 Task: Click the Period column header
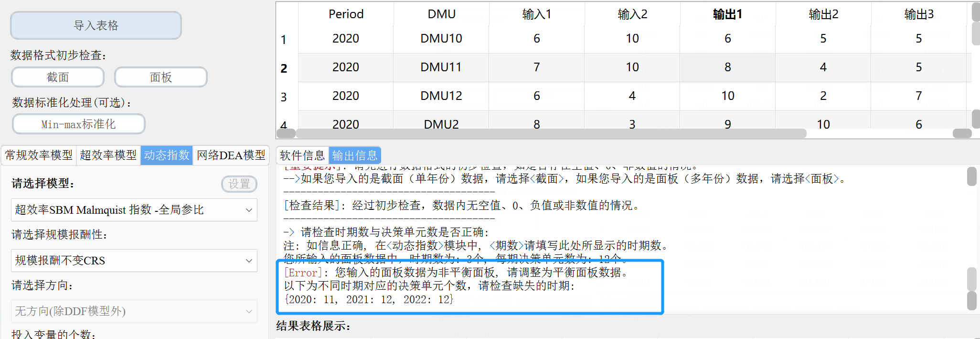coord(346,14)
